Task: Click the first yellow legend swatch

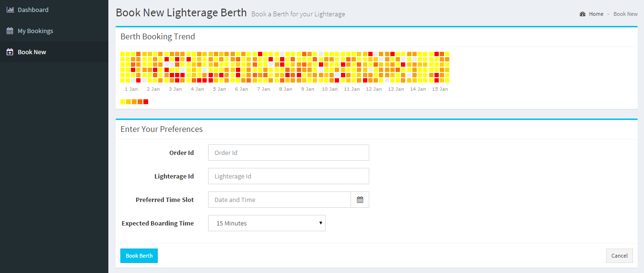Action: [123, 102]
